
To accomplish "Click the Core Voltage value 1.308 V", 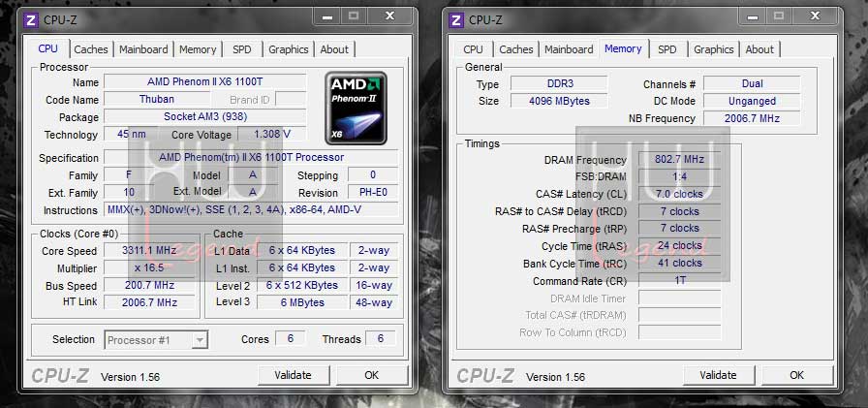I will [272, 134].
